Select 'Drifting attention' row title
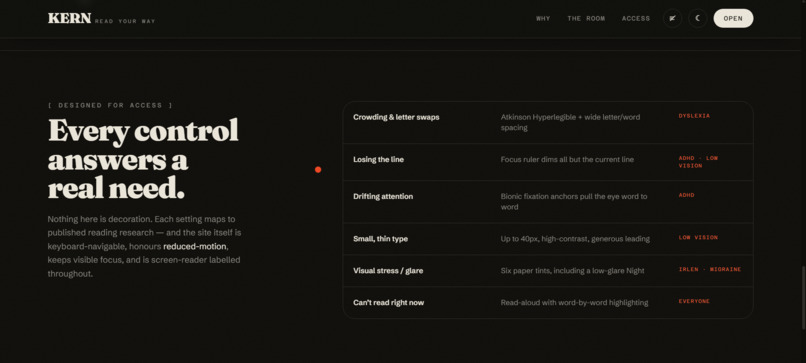 click(383, 196)
